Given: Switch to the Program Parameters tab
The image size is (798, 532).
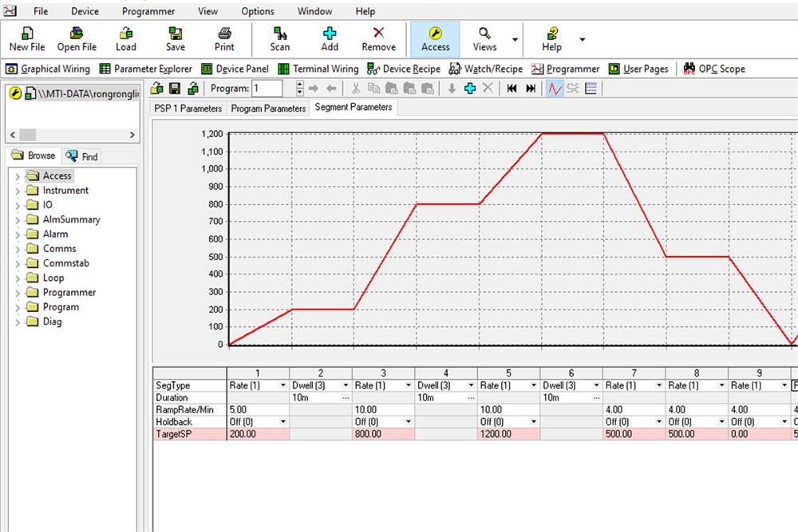Looking at the screenshot, I should 268,108.
